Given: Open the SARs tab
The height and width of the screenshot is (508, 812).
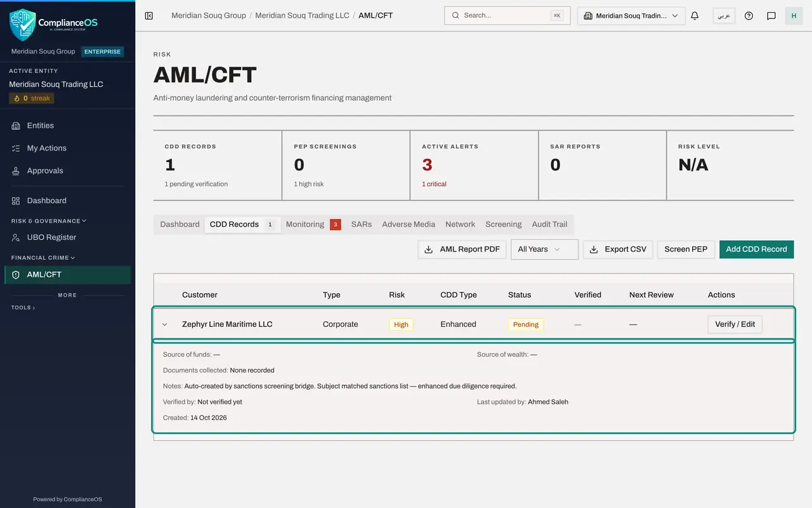Looking at the screenshot, I should point(362,224).
